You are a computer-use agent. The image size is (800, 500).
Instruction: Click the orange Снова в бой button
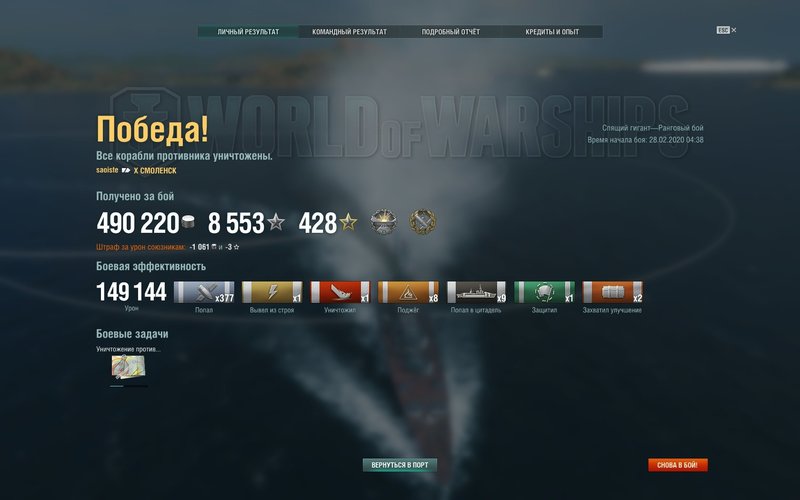pos(678,465)
